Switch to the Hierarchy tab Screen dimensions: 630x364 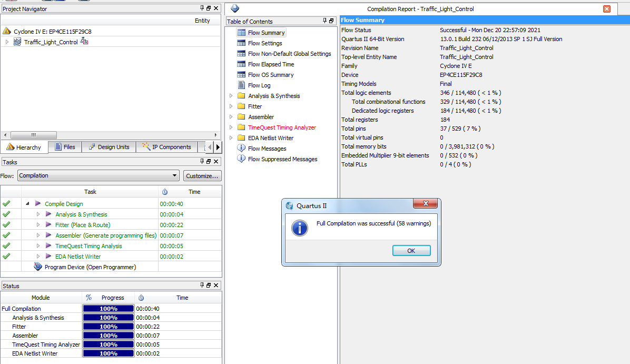[x=24, y=147]
